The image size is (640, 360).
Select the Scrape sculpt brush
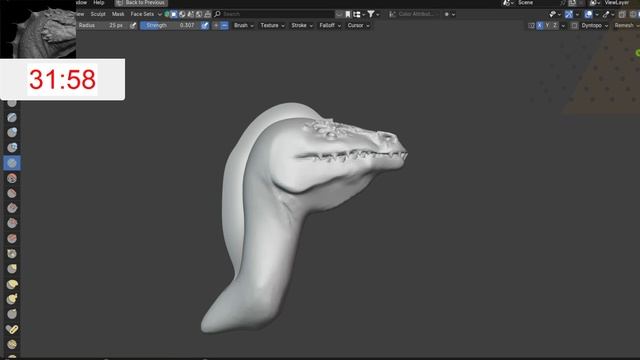(12, 223)
